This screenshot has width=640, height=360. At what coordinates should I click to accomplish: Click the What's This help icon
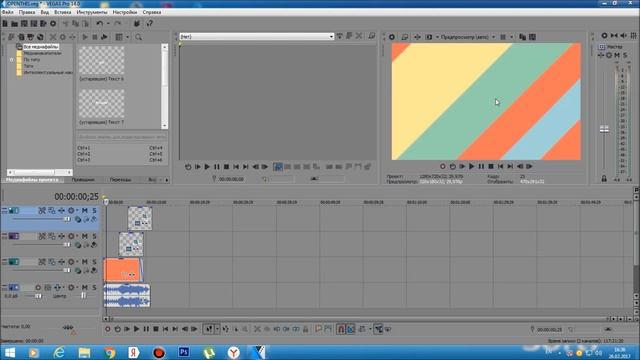click(x=149, y=23)
